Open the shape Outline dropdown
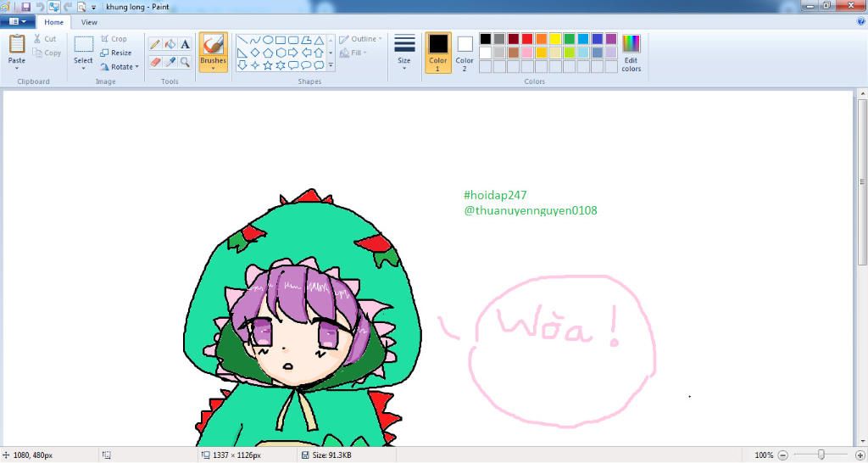The height and width of the screenshot is (463, 868). pos(360,39)
